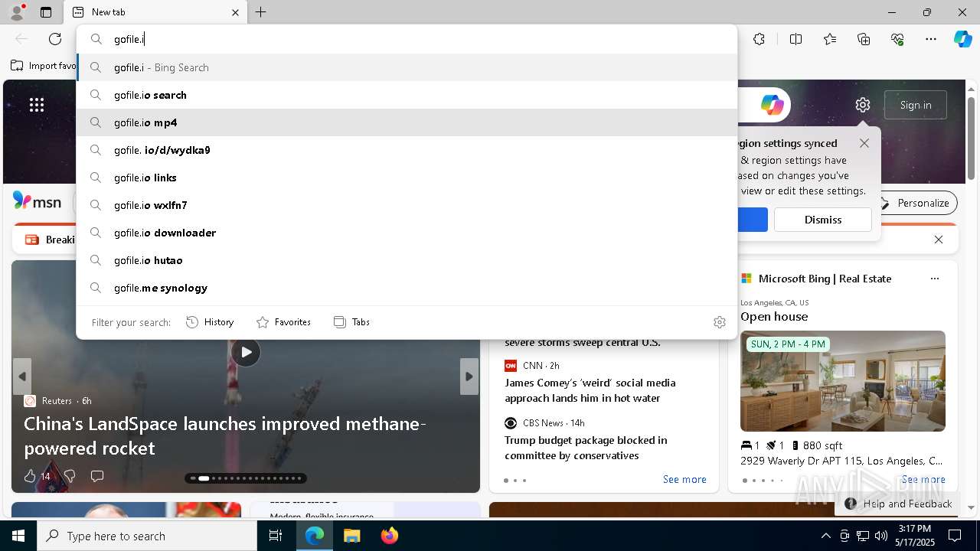Open the Windows Start menu

tap(18, 536)
